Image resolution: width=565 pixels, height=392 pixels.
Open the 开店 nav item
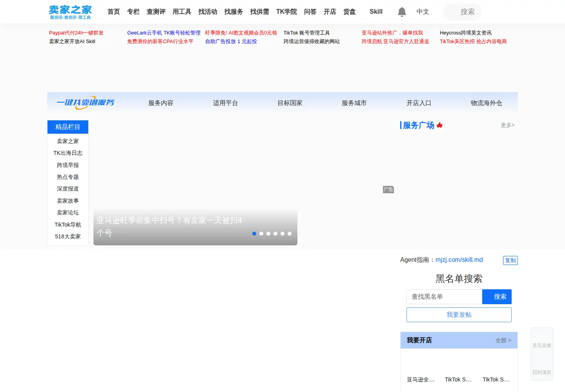pyautogui.click(x=330, y=12)
